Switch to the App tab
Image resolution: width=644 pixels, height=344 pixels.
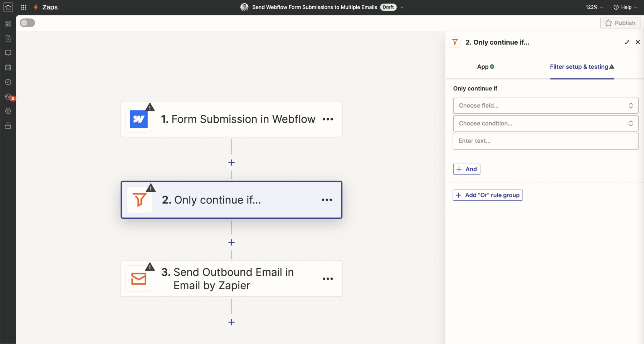click(x=486, y=67)
